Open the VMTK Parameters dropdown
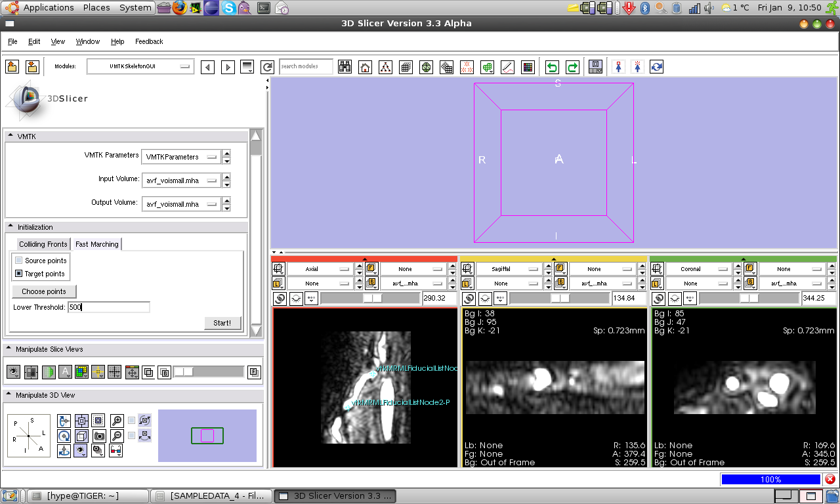Screen dimensions: 840x504 coord(181,157)
